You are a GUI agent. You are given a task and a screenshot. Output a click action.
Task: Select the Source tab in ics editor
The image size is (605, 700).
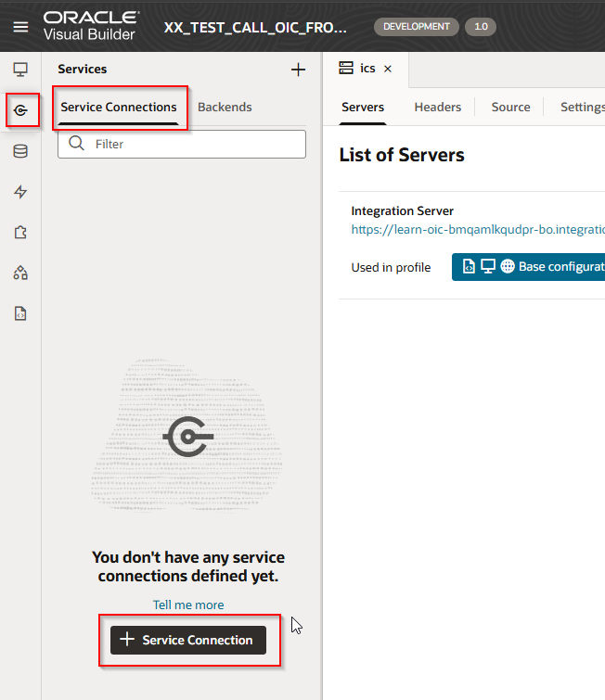(x=510, y=107)
